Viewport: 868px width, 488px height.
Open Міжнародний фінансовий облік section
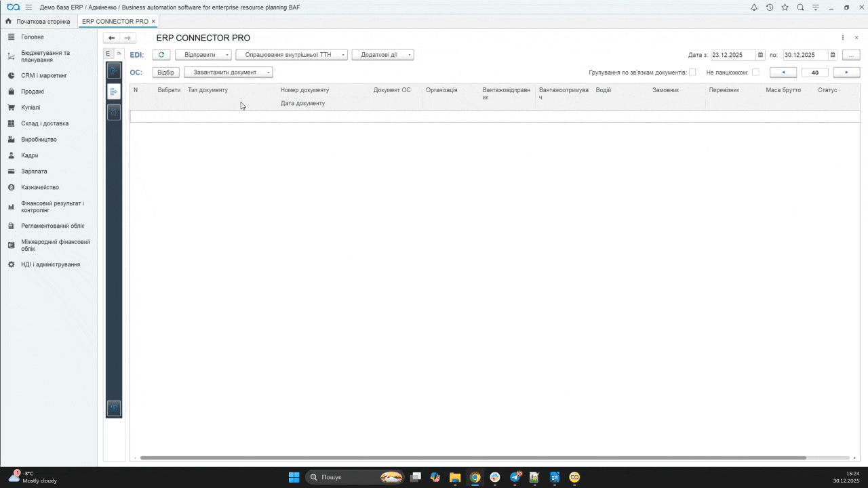click(x=55, y=245)
